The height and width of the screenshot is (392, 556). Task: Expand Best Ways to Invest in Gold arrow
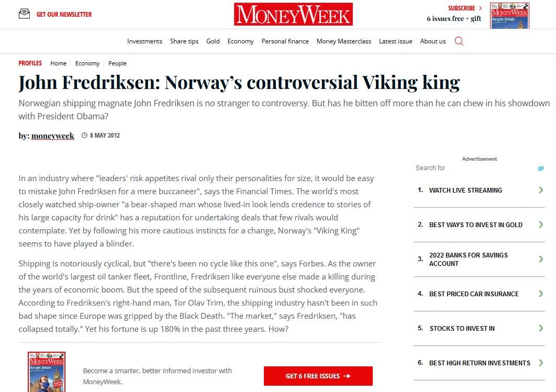541,225
